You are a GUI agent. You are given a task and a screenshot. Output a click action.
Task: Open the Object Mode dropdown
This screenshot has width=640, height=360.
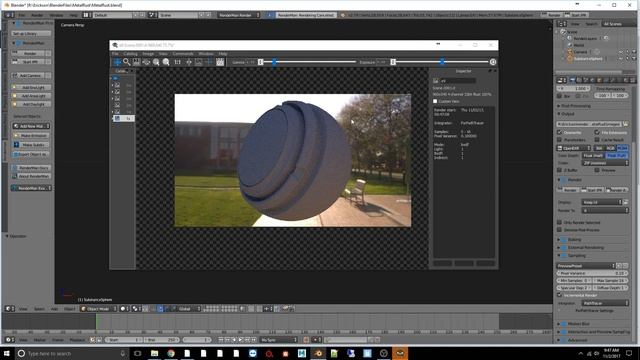98,309
